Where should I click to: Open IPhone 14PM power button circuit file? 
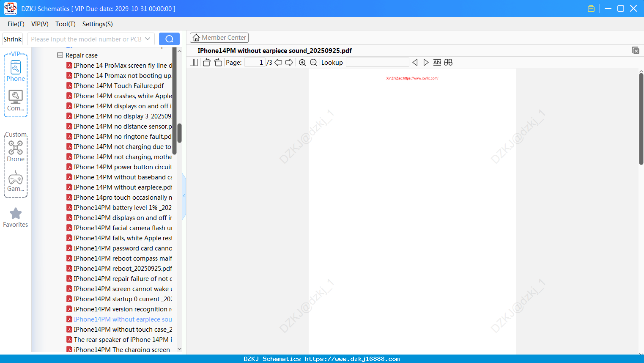[119, 167]
